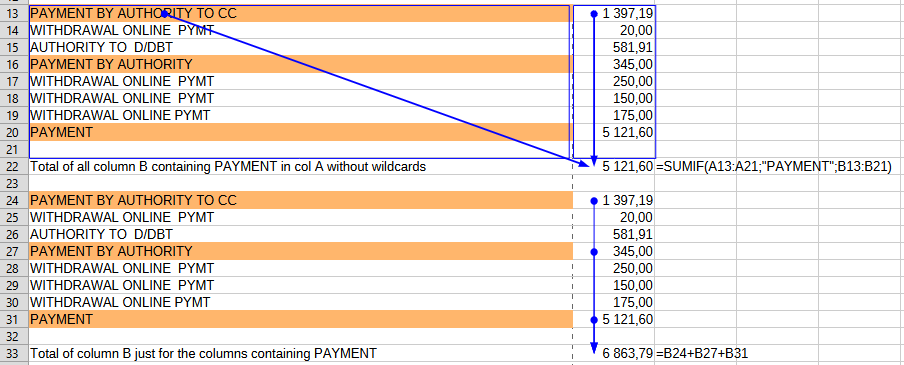The height and width of the screenshot is (365, 904).
Task: Click the 'columns containing PAYMENT' label in row 33
Action: [203, 353]
